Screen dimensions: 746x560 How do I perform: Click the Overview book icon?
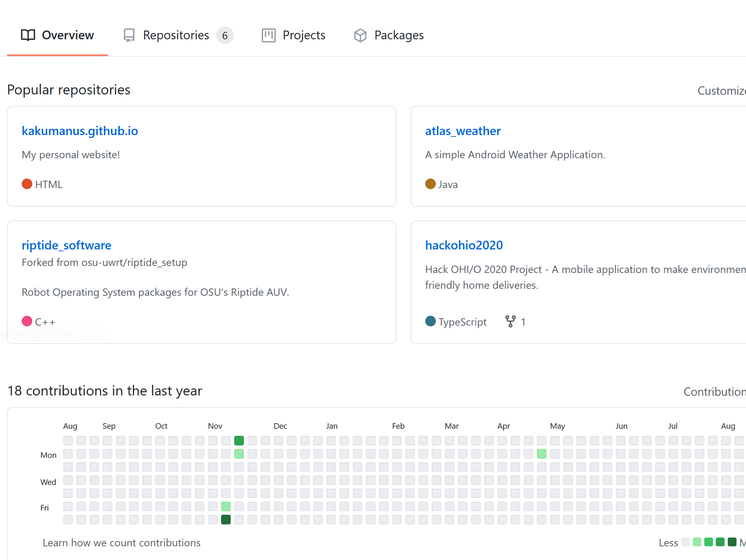click(x=28, y=35)
